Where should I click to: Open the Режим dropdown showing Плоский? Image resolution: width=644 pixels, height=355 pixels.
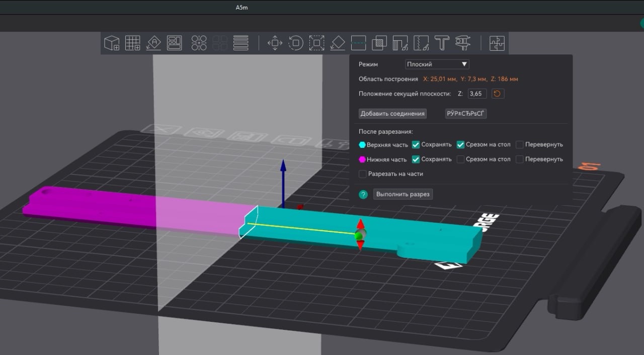coord(437,64)
